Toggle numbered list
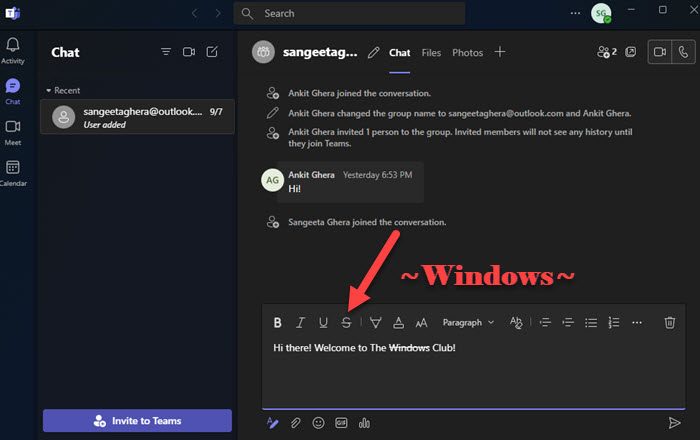Viewport: 700px width, 440px height. (614, 322)
